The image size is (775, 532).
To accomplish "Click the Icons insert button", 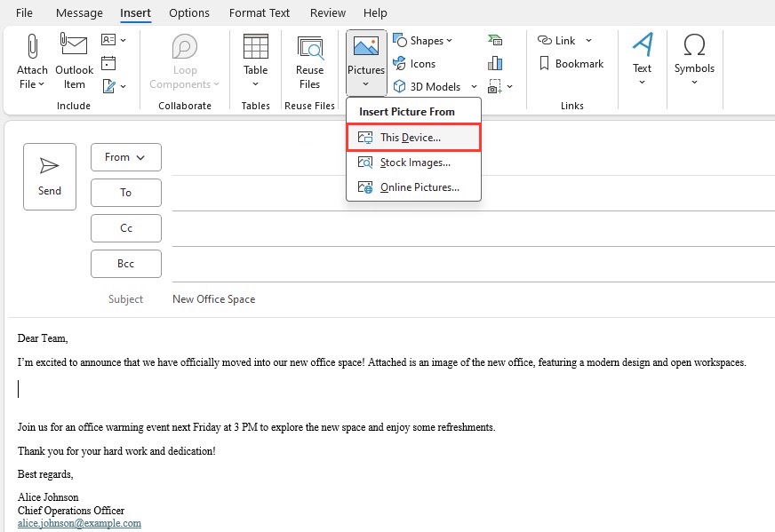I will pyautogui.click(x=414, y=64).
